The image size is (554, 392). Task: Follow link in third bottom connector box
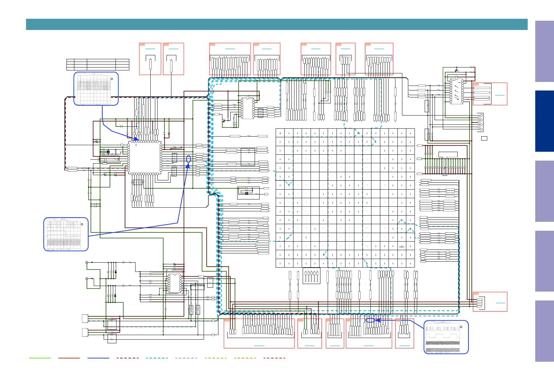coord(335,346)
